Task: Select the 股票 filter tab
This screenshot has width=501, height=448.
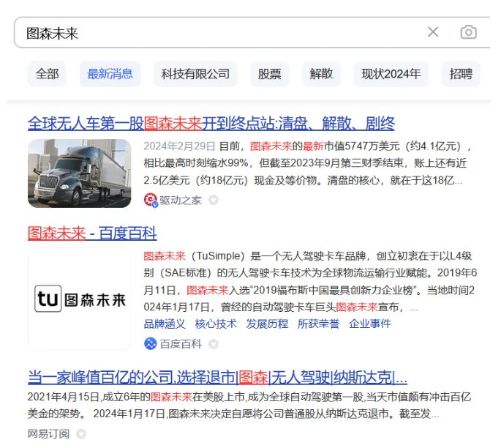Action: click(270, 74)
